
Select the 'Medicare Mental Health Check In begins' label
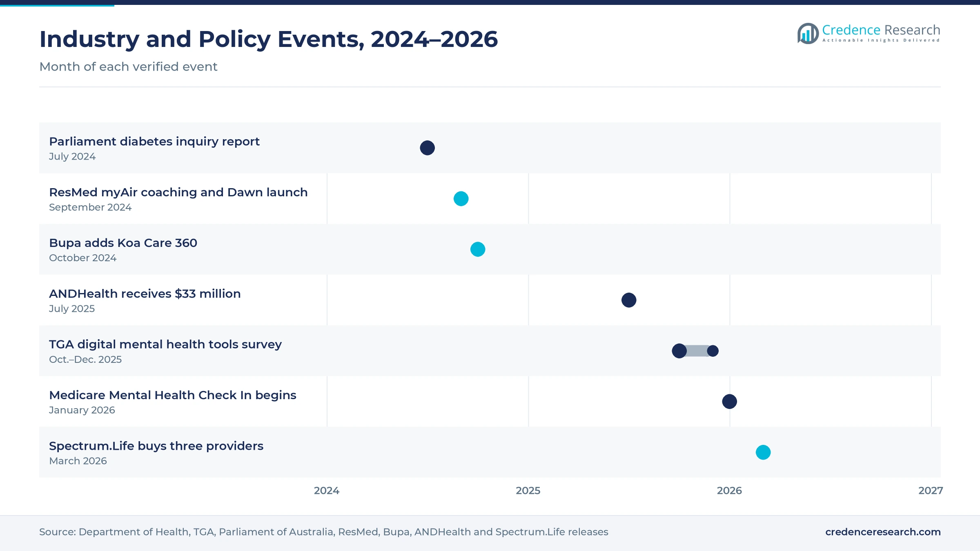pos(173,395)
